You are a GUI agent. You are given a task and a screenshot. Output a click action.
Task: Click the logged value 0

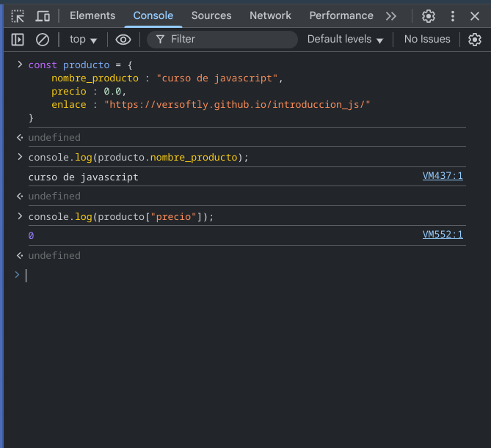point(31,235)
